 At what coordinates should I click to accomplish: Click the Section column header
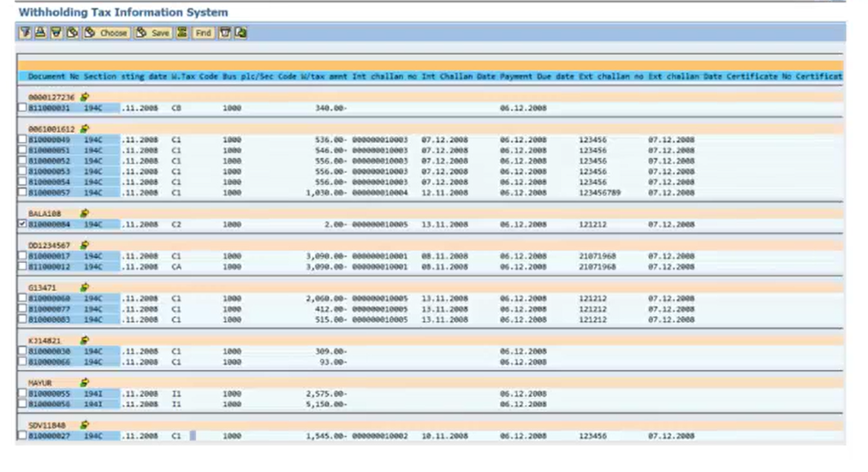tap(100, 76)
